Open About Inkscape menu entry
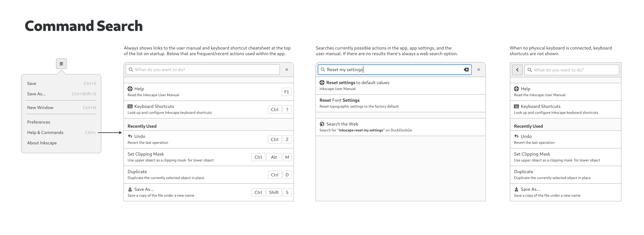The image size is (644, 235). [x=42, y=143]
